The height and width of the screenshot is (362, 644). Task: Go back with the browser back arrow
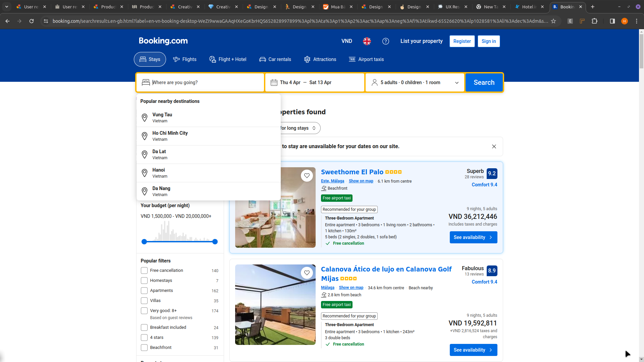point(7,21)
